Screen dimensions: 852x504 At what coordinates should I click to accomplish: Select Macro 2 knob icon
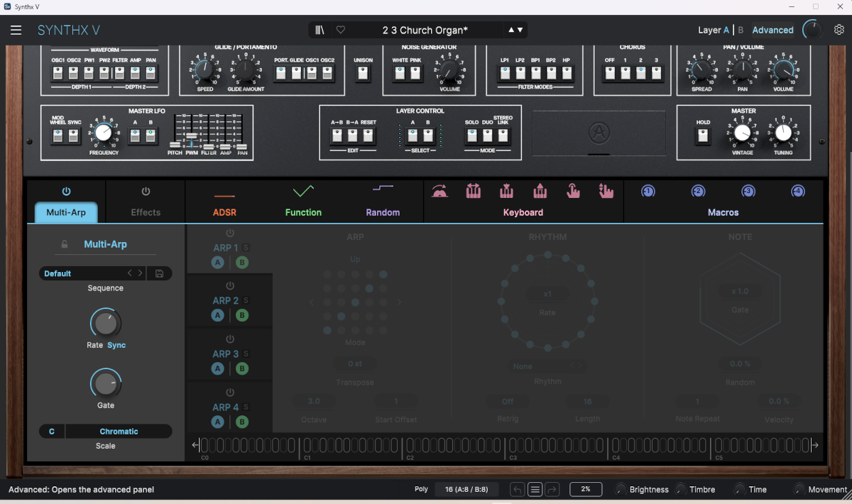click(698, 191)
